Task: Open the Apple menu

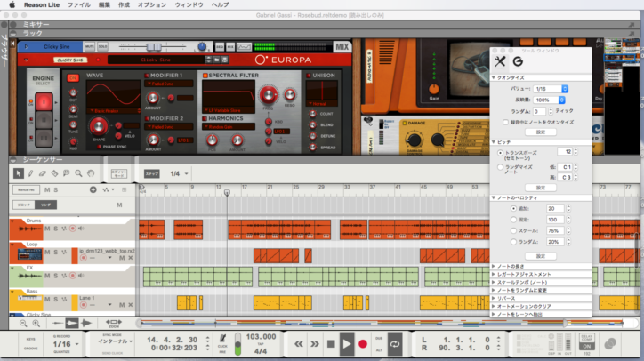Action: click(12, 5)
